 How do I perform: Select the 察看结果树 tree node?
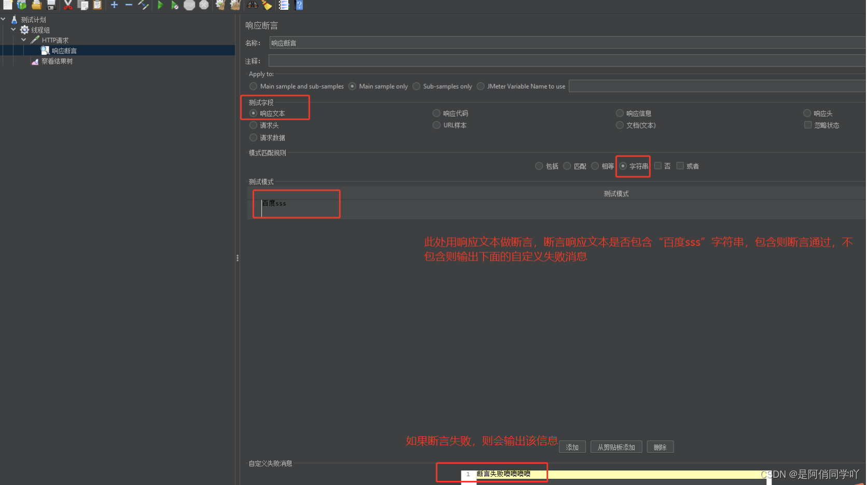coord(57,61)
